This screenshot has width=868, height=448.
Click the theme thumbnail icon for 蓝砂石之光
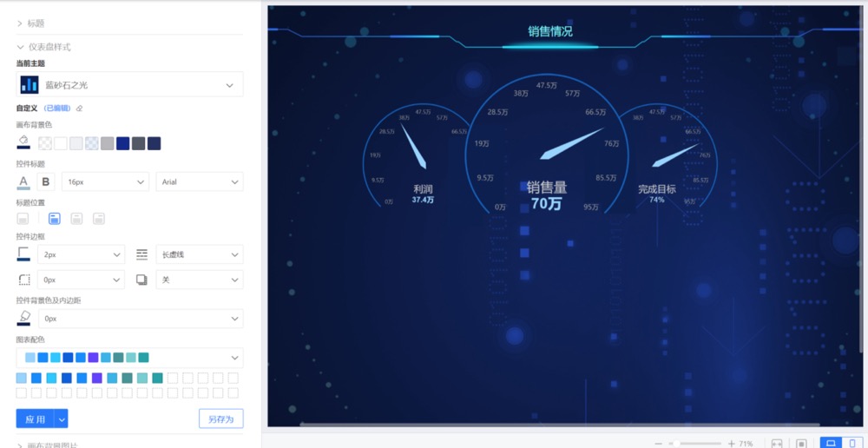(30, 85)
